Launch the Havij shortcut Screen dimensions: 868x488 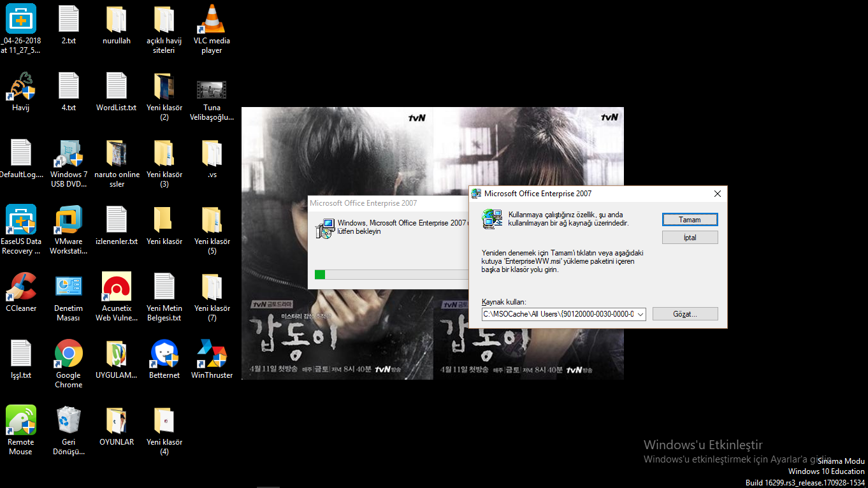pyautogui.click(x=20, y=92)
